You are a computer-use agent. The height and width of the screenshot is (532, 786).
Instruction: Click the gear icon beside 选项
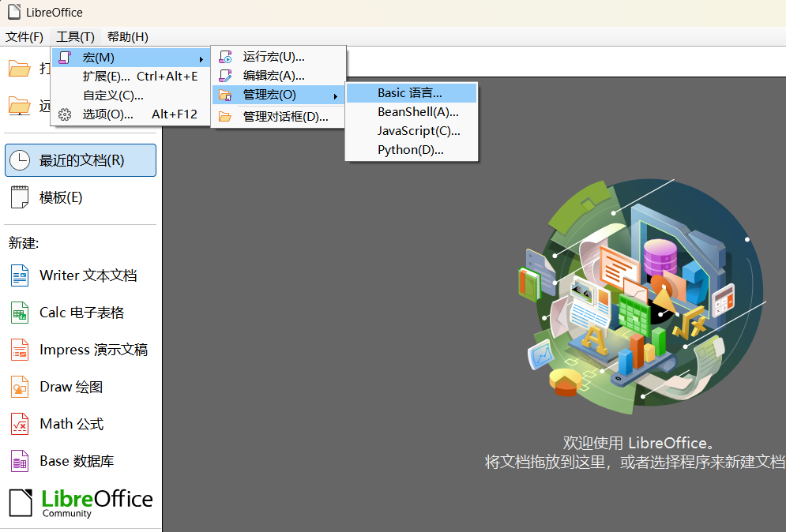click(65, 114)
